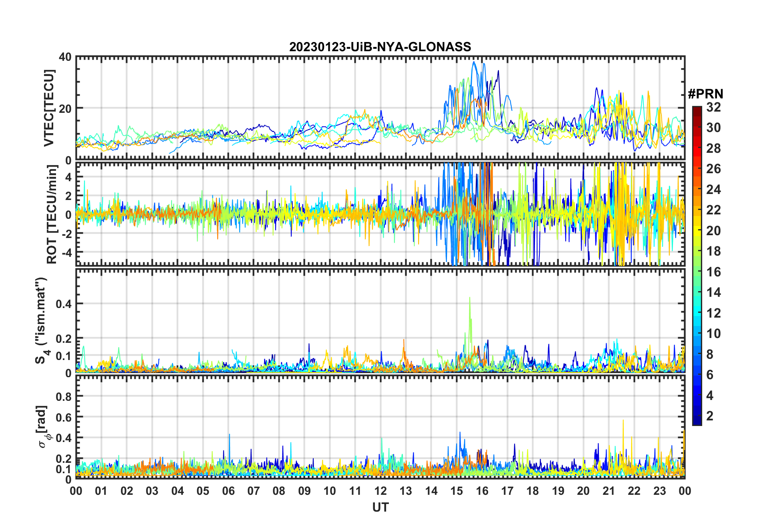The width and height of the screenshot is (761, 532).
Task: Select the PRN colorbar tick label 14
Action: (x=714, y=292)
